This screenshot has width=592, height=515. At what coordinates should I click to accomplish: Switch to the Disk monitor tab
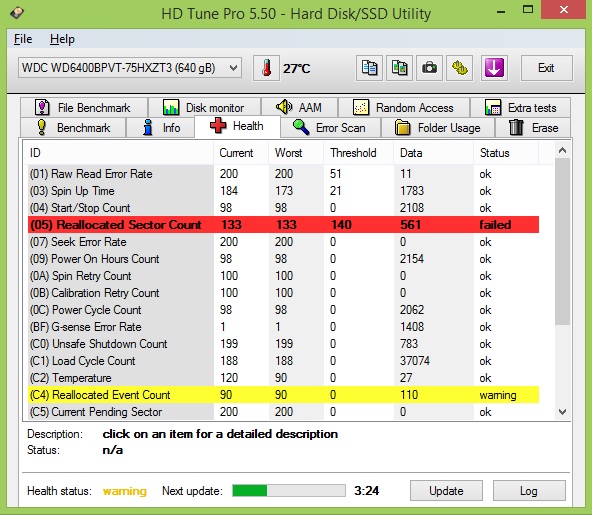coord(204,108)
